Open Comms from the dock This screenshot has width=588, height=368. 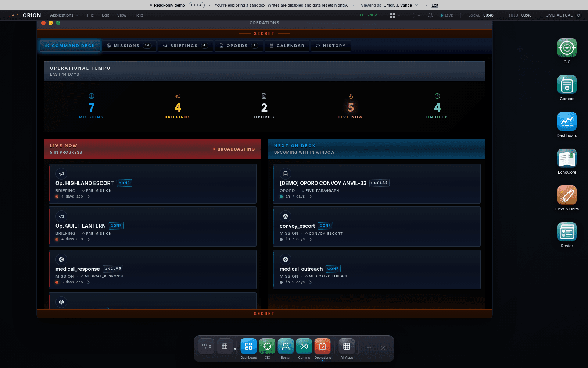(304, 346)
